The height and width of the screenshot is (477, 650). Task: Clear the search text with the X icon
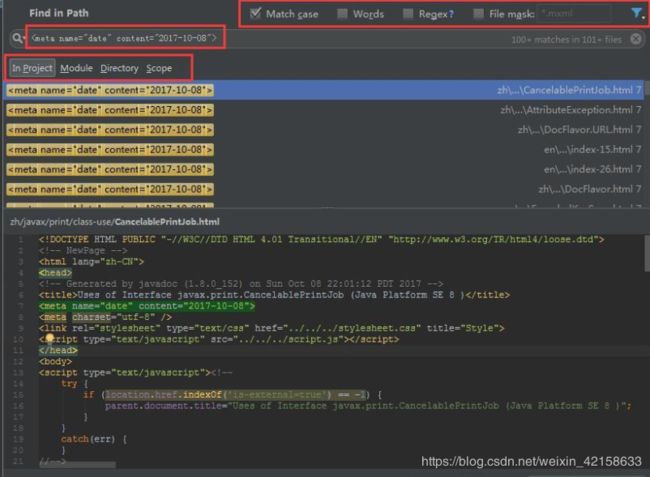coord(635,39)
